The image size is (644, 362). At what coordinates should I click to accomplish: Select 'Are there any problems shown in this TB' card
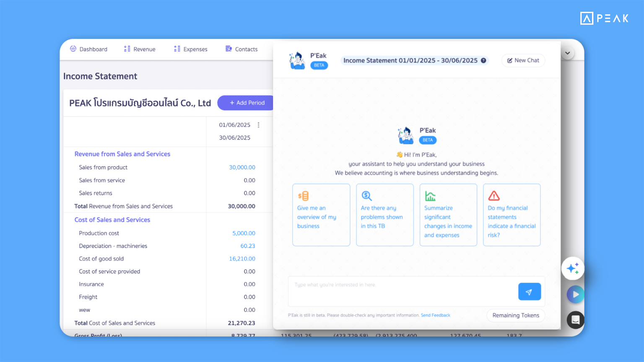pos(385,215)
